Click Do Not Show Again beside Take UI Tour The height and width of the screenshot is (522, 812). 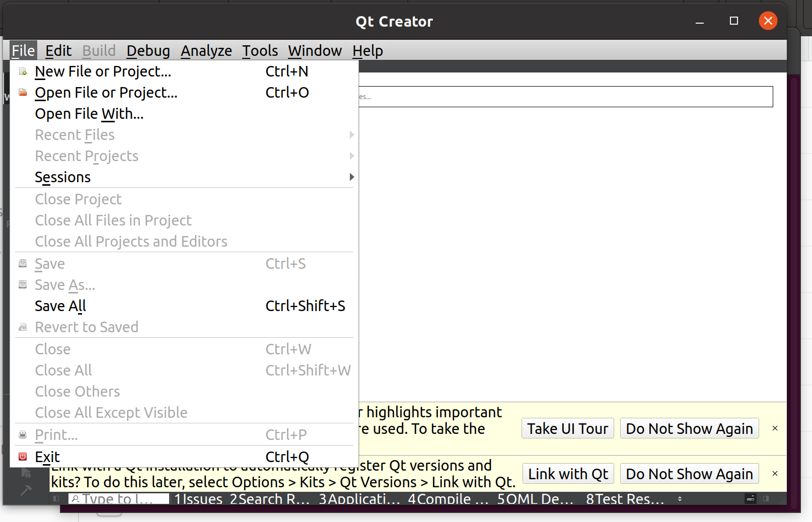690,428
